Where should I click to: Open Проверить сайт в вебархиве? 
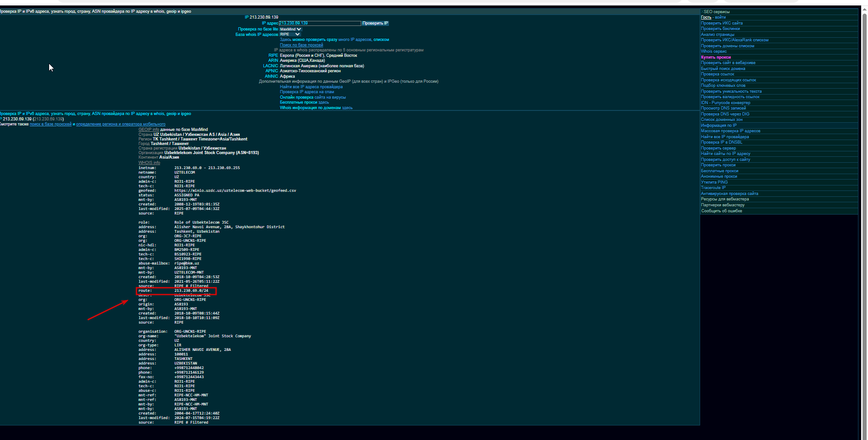tap(728, 63)
